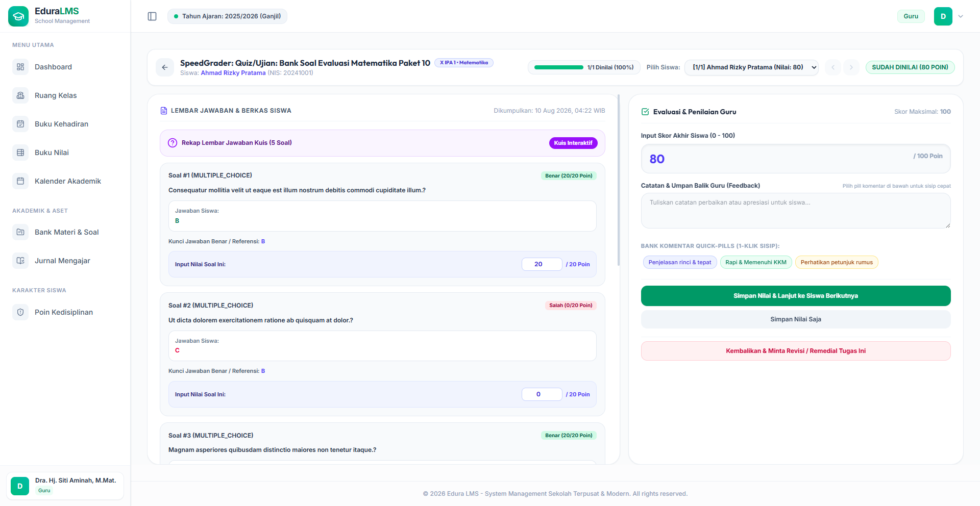This screenshot has height=506, width=980.
Task: Toggle the sidebar panel icon
Action: click(152, 16)
